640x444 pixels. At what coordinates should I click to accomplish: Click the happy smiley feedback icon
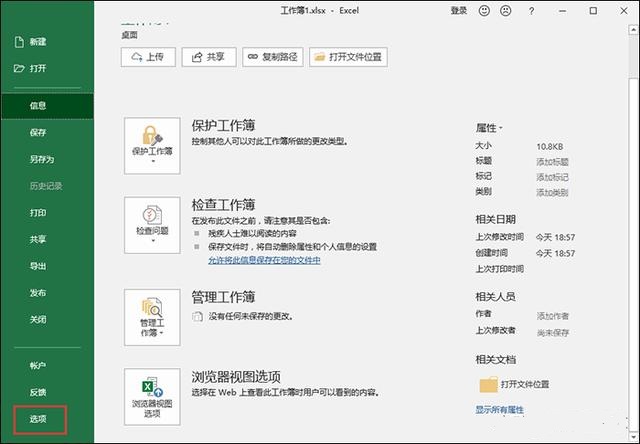tap(484, 11)
